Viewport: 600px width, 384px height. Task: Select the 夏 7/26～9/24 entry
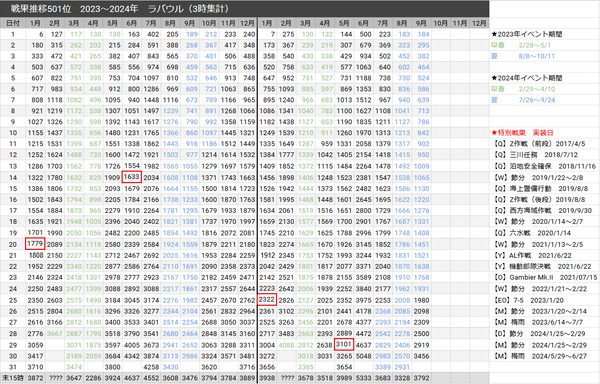(523, 100)
